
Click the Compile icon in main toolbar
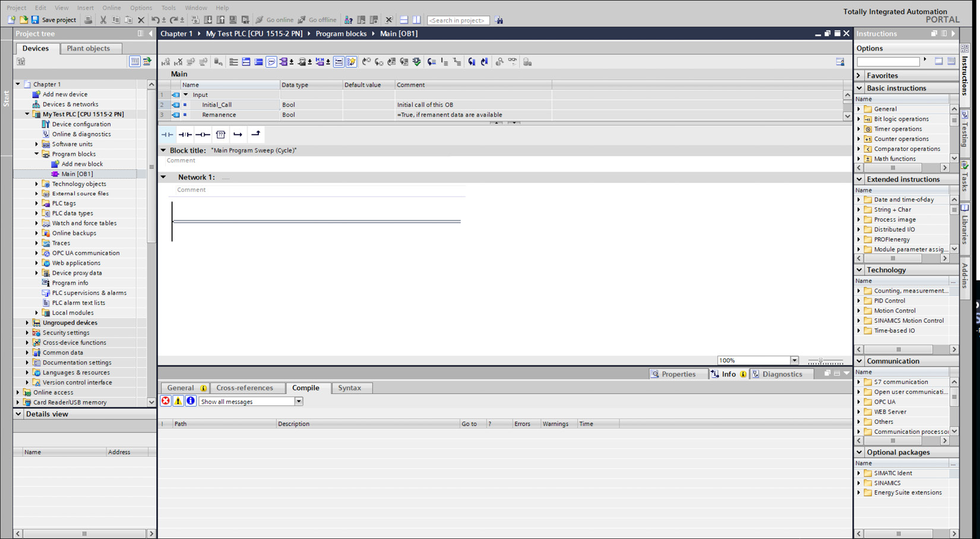pyautogui.click(x=195, y=20)
